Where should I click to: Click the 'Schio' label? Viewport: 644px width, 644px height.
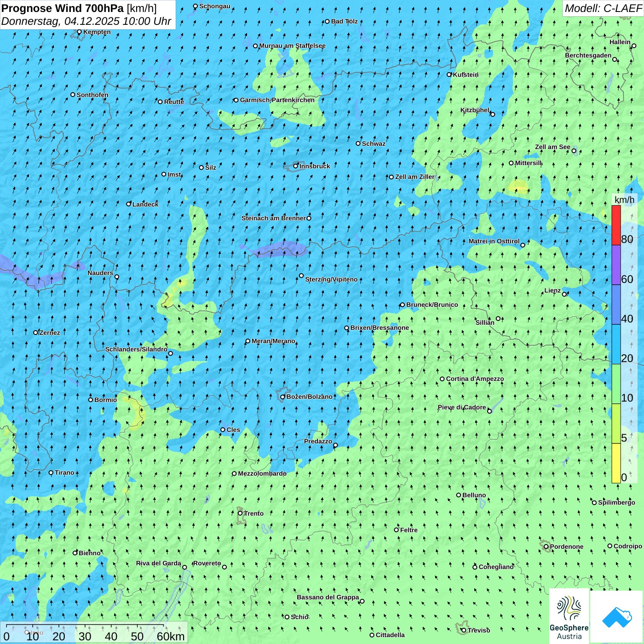tap(299, 617)
